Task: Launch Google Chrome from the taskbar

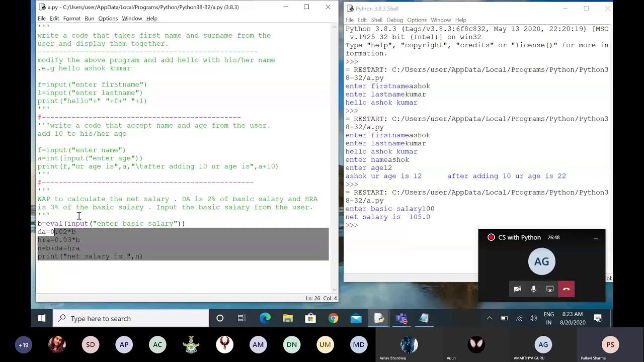Action: click(333, 318)
